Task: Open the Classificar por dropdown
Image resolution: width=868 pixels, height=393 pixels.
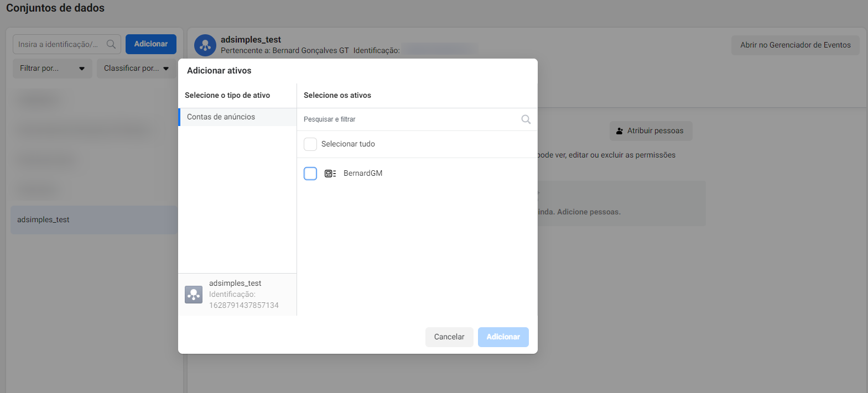Action: coord(137,69)
